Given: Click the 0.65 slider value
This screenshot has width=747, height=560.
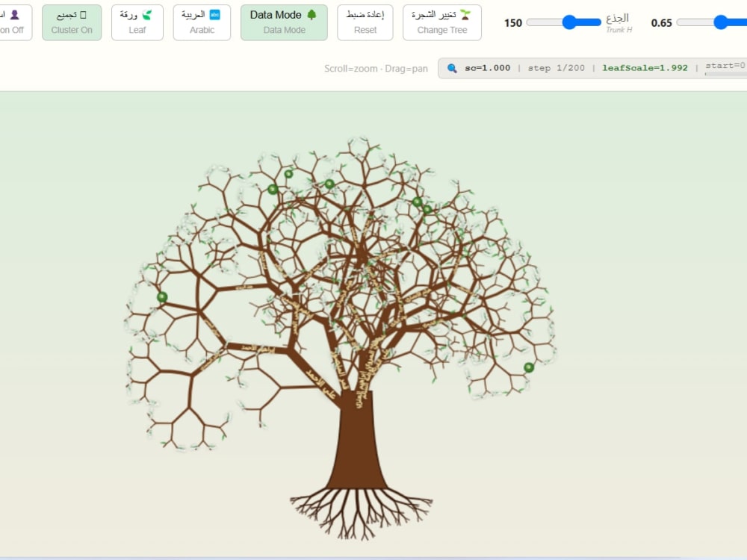Looking at the screenshot, I should point(661,23).
